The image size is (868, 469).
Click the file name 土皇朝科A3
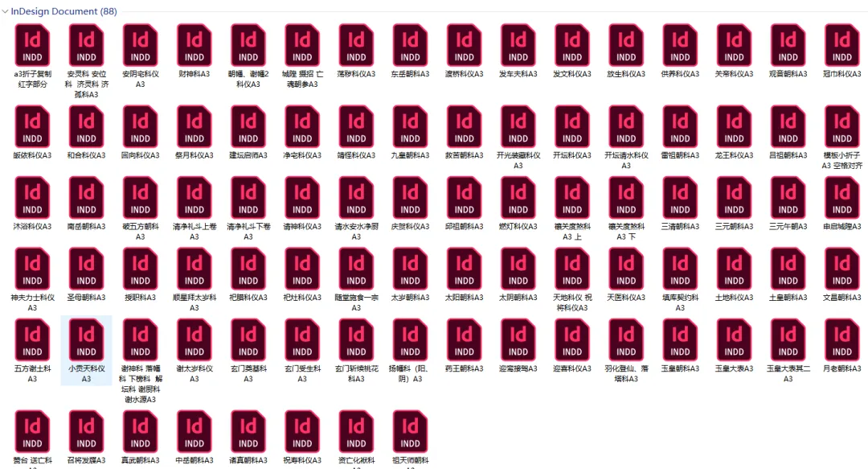(x=788, y=297)
